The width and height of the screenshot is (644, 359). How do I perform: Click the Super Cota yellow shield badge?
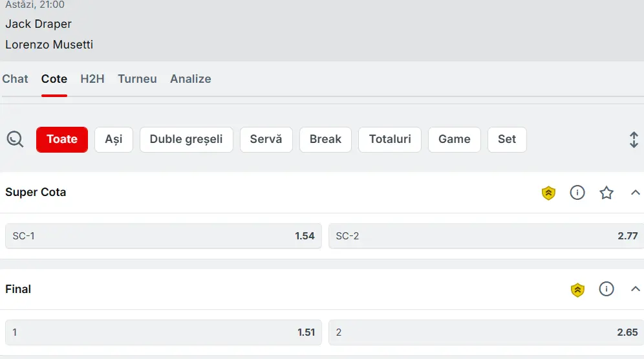coord(548,193)
